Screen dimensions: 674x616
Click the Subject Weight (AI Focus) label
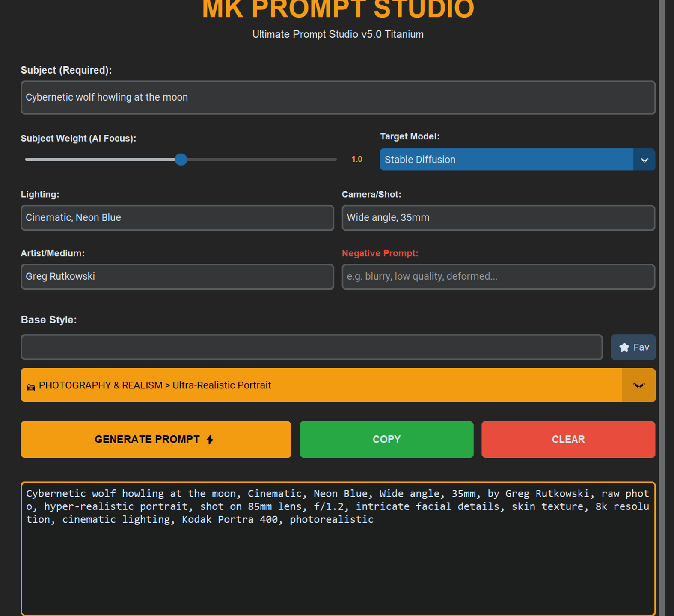click(x=78, y=139)
